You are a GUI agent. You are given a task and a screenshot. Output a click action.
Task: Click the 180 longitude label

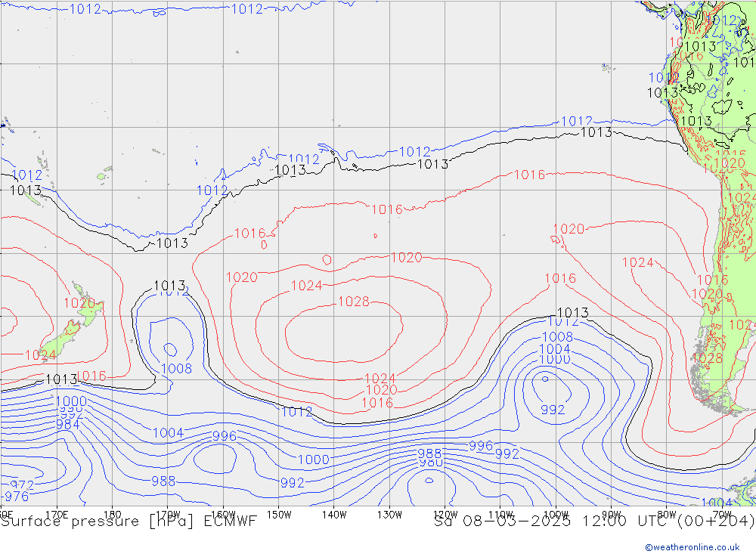113,515
